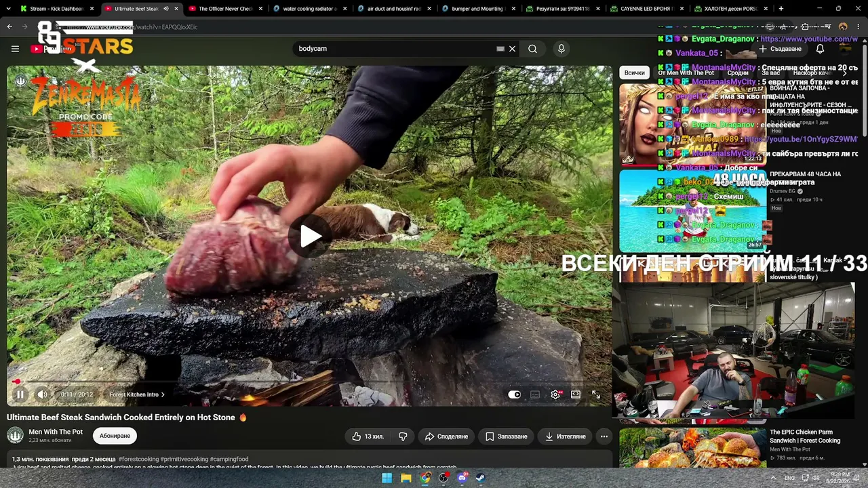Viewport: 868px width, 488px height.
Task: Click the Създаване create button
Action: point(781,49)
